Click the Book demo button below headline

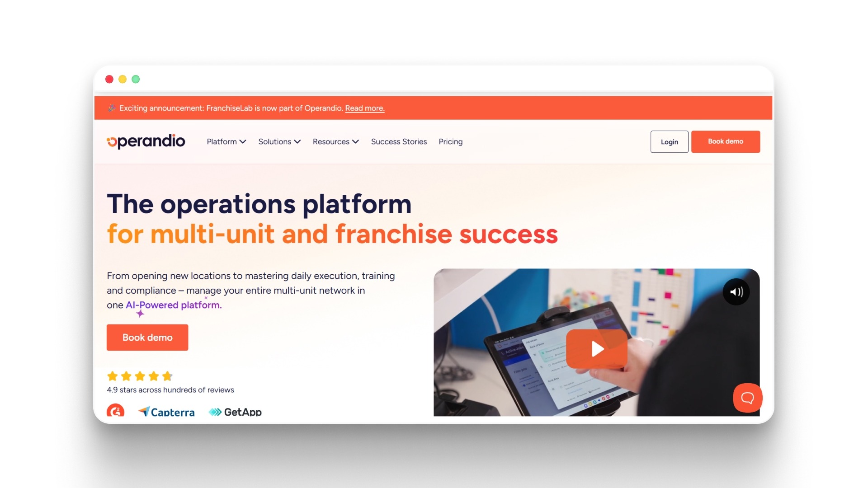[147, 338]
